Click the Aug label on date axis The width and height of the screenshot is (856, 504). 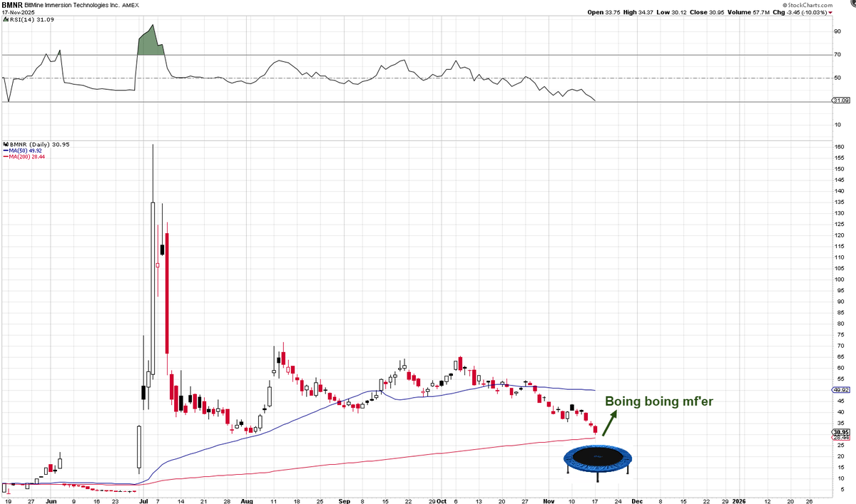[x=247, y=502]
